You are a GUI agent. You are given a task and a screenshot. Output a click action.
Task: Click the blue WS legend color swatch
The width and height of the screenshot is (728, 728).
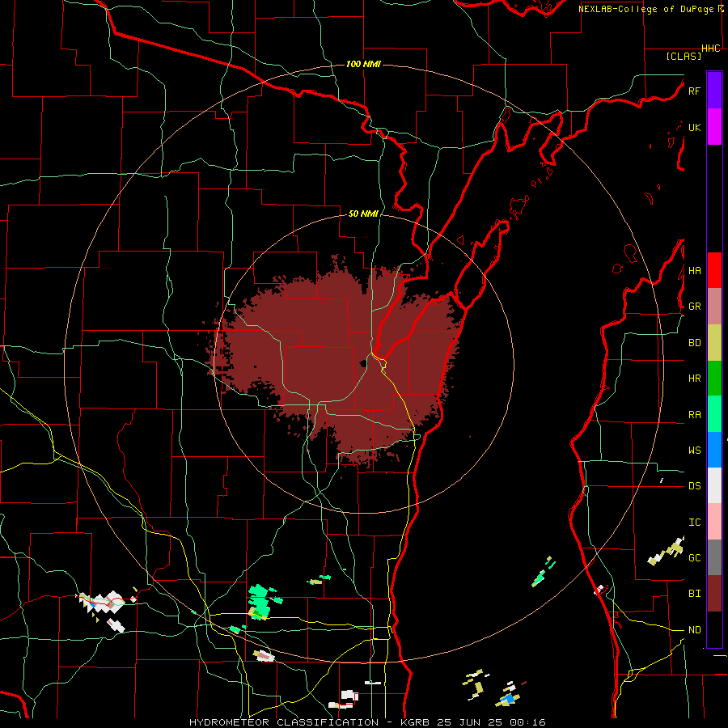tap(714, 450)
